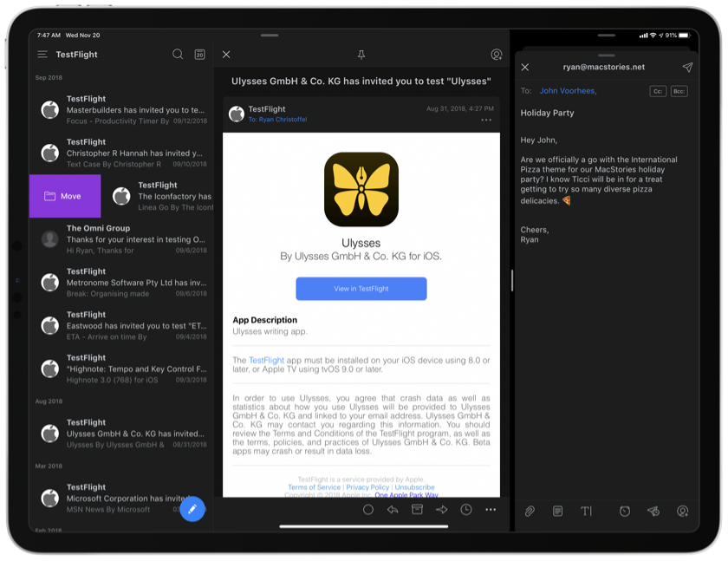Grab the split view divider handle
The width and height of the screenshot is (728, 561).
(511, 280)
